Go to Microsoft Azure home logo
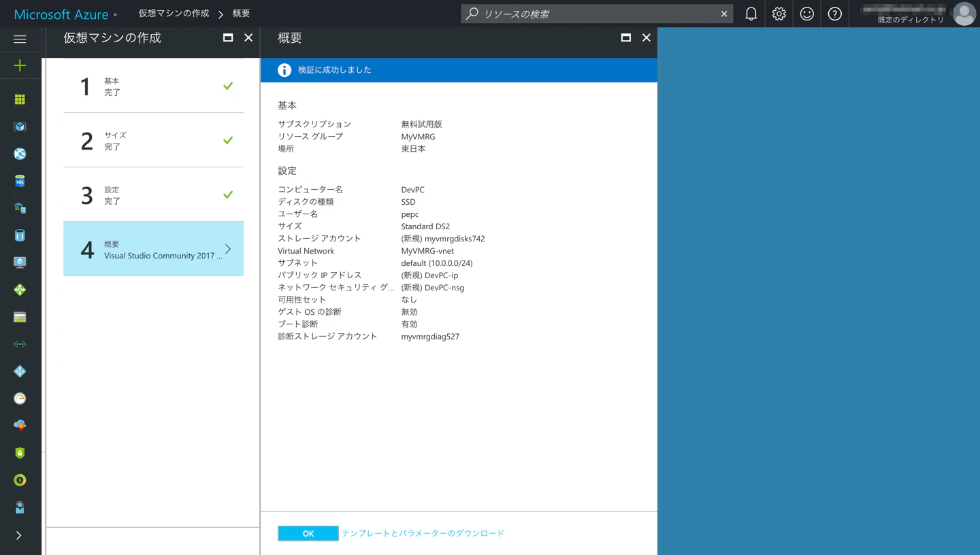The height and width of the screenshot is (555, 980). [61, 14]
